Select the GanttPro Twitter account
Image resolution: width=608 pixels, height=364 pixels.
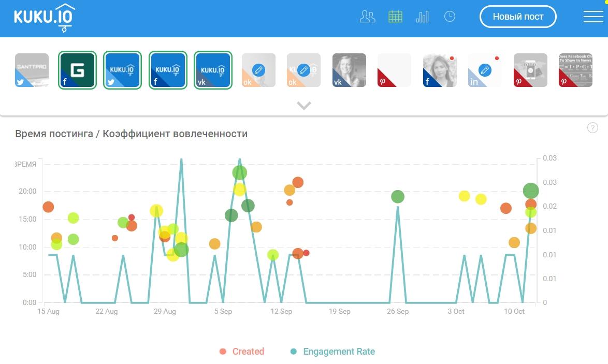pyautogui.click(x=32, y=70)
